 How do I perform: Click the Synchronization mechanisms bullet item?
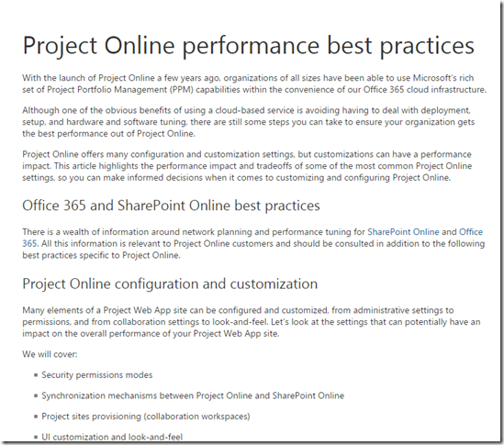coord(193,395)
